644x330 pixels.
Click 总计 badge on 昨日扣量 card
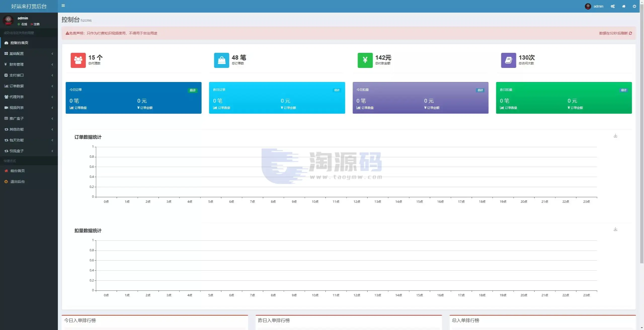pyautogui.click(x=624, y=90)
